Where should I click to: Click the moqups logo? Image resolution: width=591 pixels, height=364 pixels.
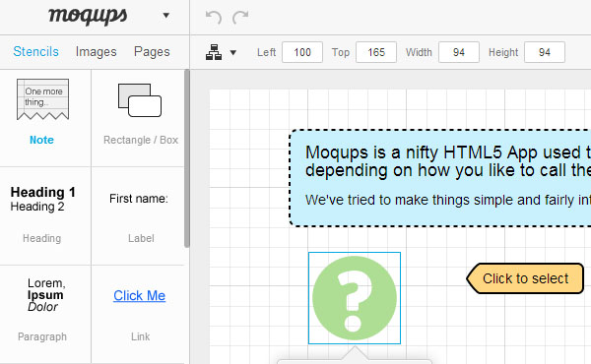pyautogui.click(x=88, y=16)
